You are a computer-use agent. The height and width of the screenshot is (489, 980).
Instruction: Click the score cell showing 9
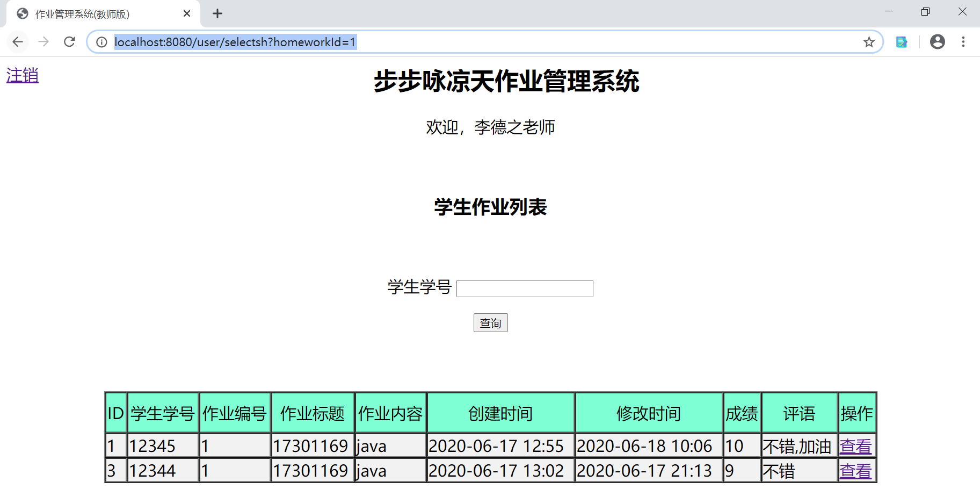tap(742, 471)
